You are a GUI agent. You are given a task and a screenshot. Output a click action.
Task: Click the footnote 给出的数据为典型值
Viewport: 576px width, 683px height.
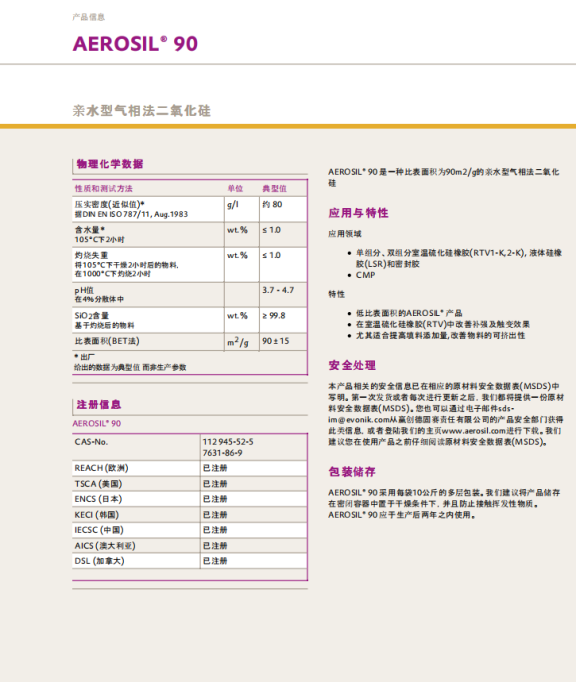click(107, 367)
